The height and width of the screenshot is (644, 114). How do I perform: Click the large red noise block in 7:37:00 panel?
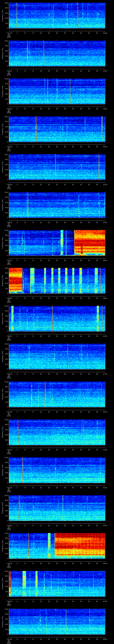[90, 243]
